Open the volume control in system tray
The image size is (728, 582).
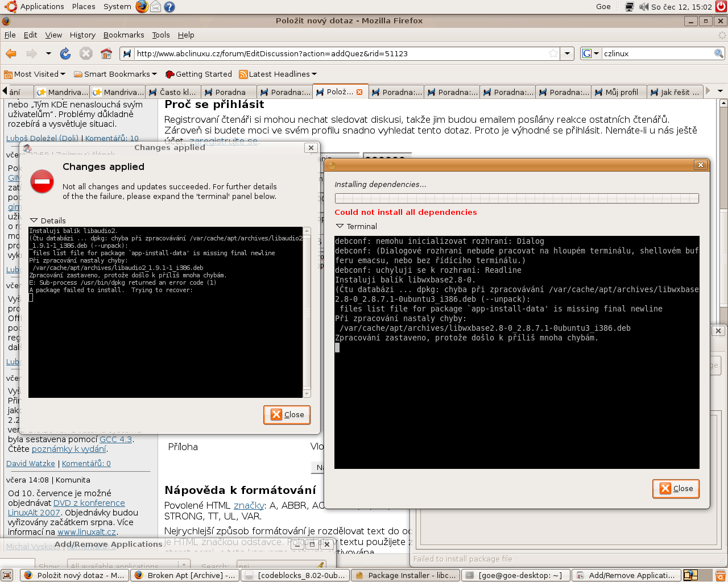[644, 7]
